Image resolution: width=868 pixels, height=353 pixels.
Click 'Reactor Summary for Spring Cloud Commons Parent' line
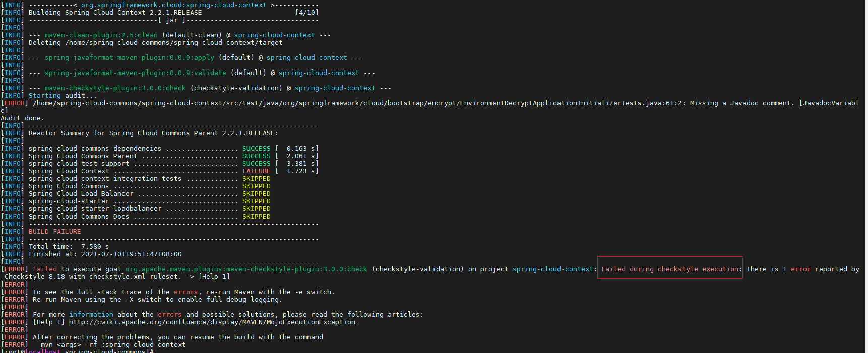click(x=153, y=133)
